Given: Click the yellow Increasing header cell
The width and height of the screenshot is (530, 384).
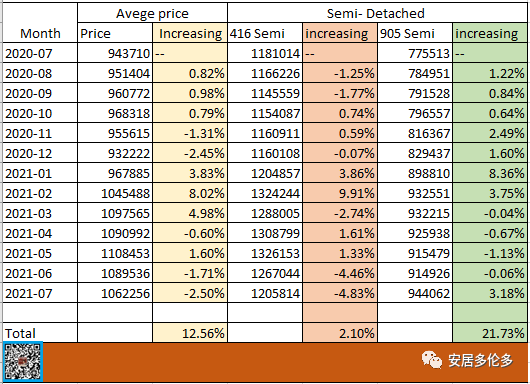Looking at the screenshot, I should [190, 33].
